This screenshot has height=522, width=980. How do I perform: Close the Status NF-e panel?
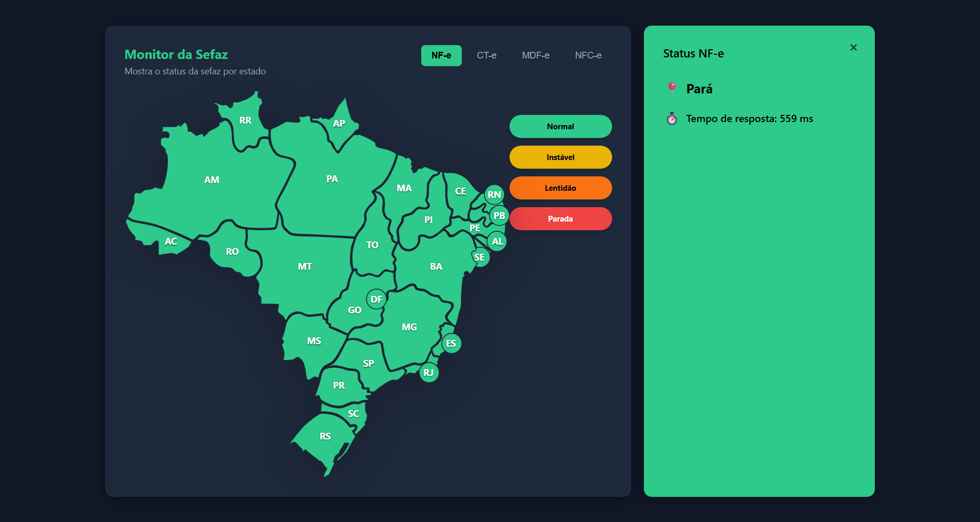point(853,48)
